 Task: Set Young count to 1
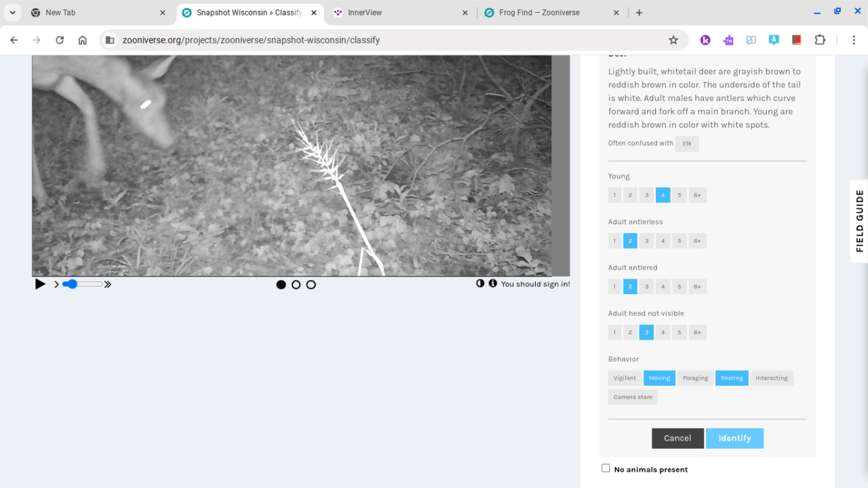pyautogui.click(x=614, y=195)
